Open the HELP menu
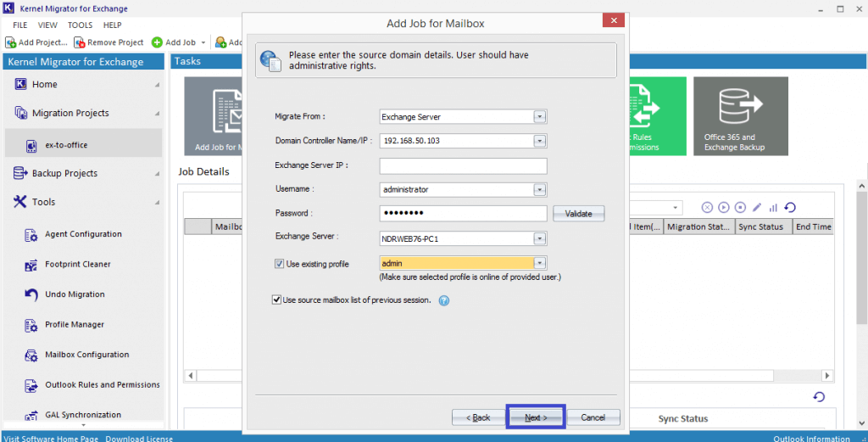The image size is (868, 442). (113, 25)
